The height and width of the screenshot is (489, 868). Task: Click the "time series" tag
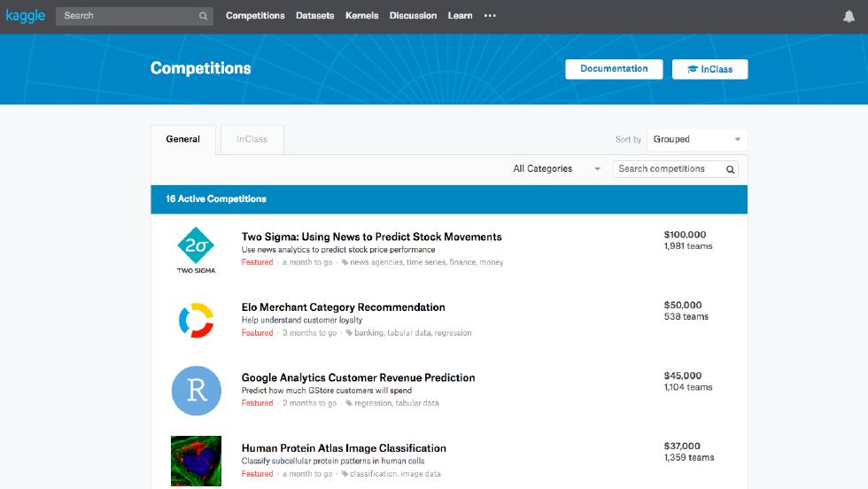426,262
